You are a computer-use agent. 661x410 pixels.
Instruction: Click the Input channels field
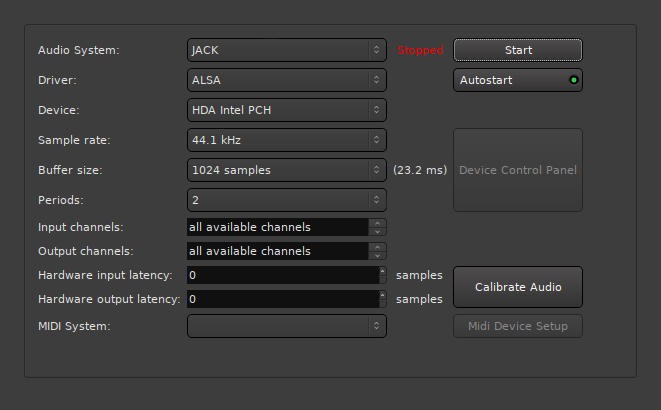click(277, 227)
